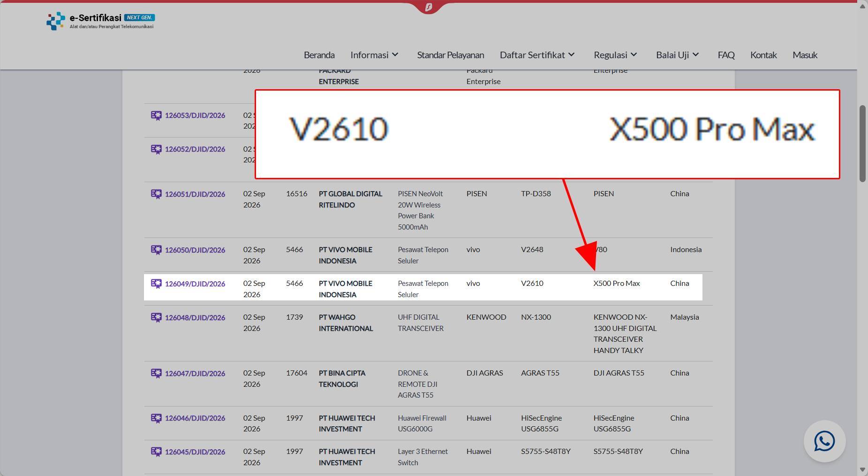
Task: Click the red tab icon at top center
Action: click(428, 7)
